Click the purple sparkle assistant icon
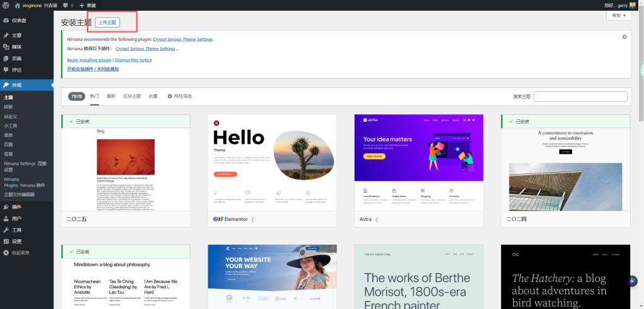The image size is (644, 309). 633,281
